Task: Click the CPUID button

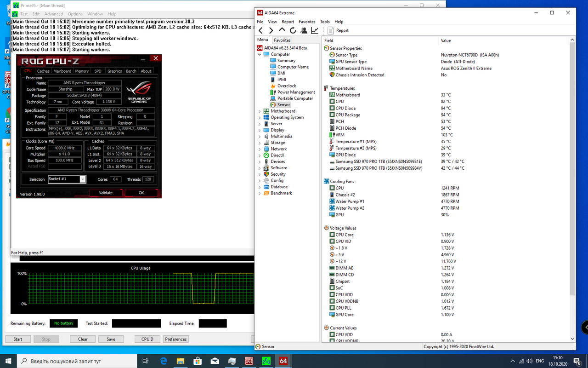Action: tap(147, 339)
